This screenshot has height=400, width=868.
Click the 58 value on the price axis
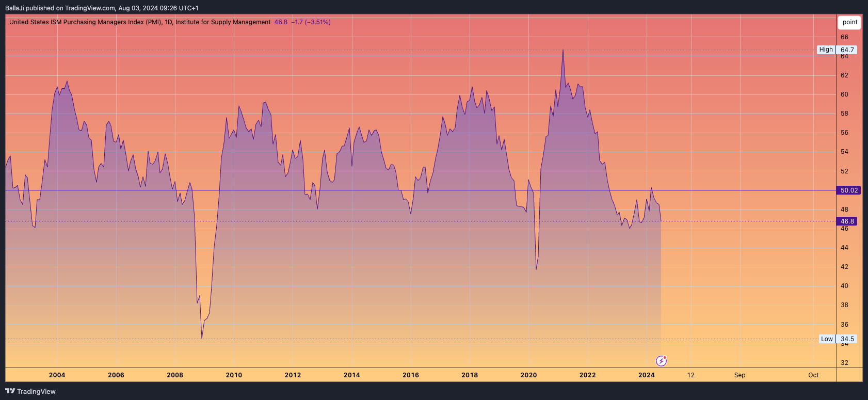[844, 114]
